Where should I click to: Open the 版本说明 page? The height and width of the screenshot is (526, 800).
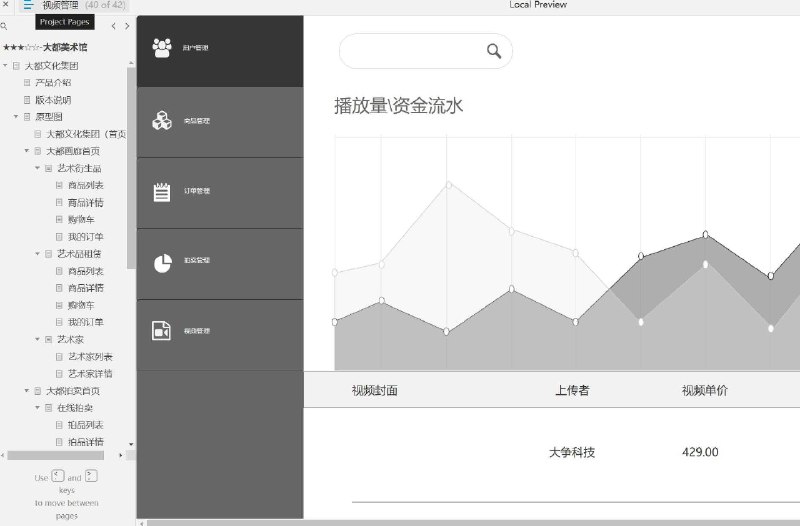click(53, 100)
